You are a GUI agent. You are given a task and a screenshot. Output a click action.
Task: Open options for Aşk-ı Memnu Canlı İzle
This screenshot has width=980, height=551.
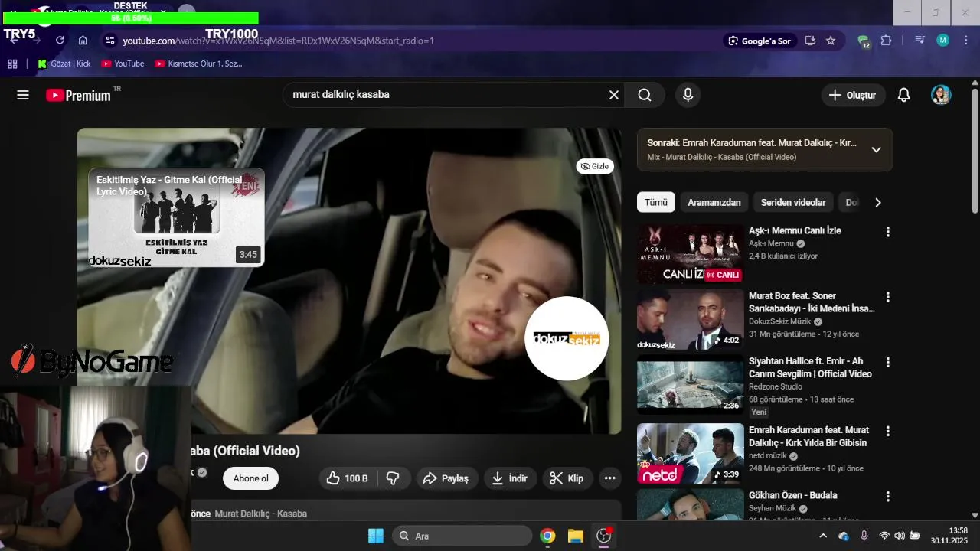(888, 231)
